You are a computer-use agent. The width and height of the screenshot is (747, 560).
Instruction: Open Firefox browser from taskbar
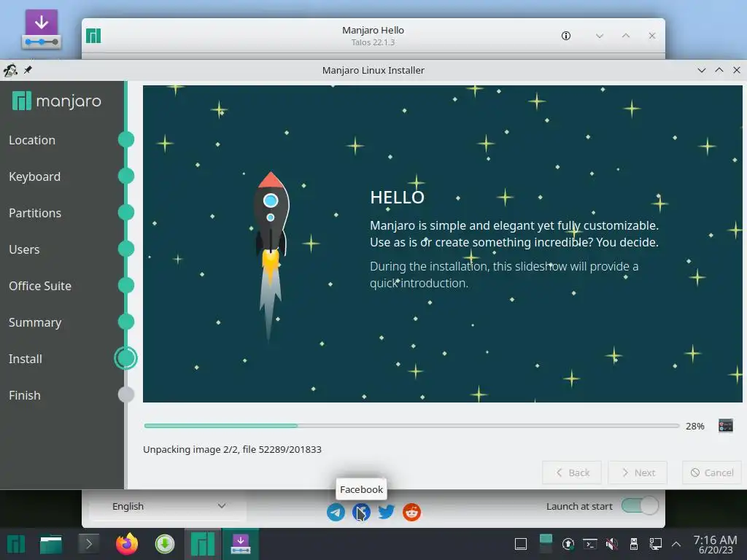(127, 544)
